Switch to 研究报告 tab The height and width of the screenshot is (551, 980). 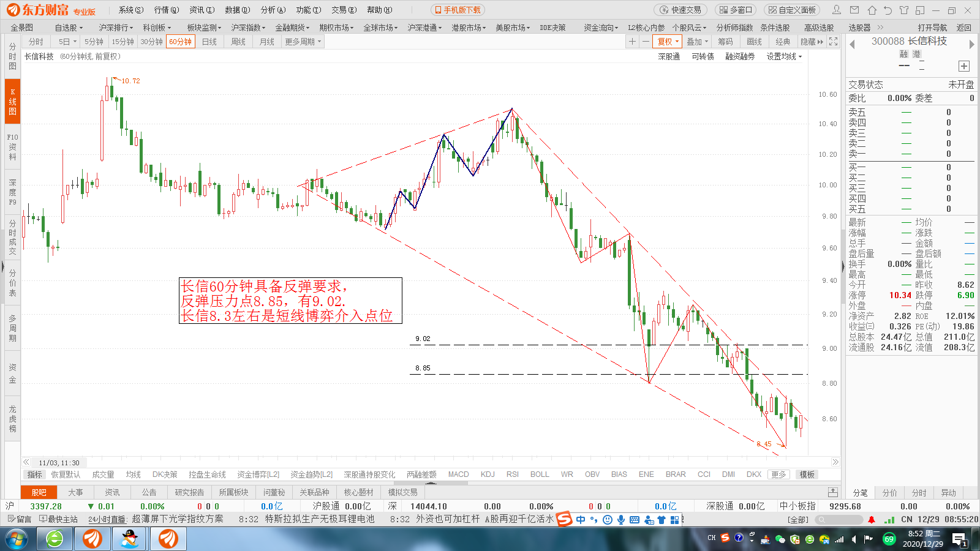tap(189, 492)
